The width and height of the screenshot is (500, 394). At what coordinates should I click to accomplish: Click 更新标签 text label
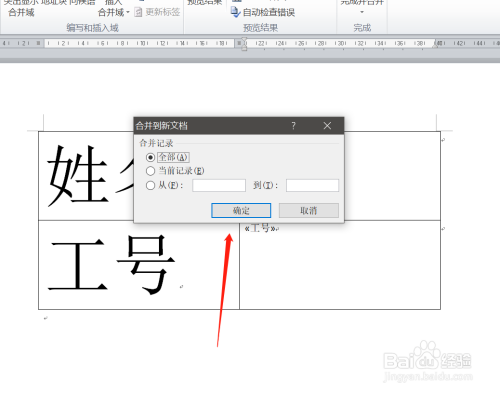(163, 12)
